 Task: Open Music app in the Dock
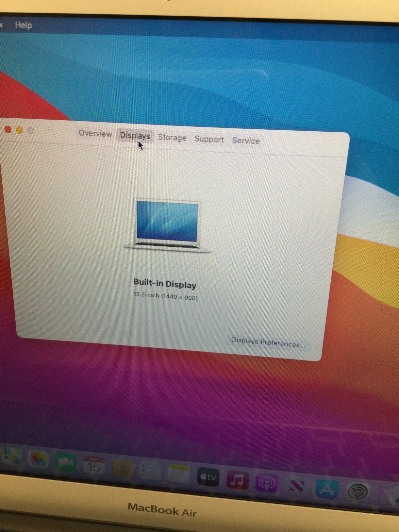237,480
